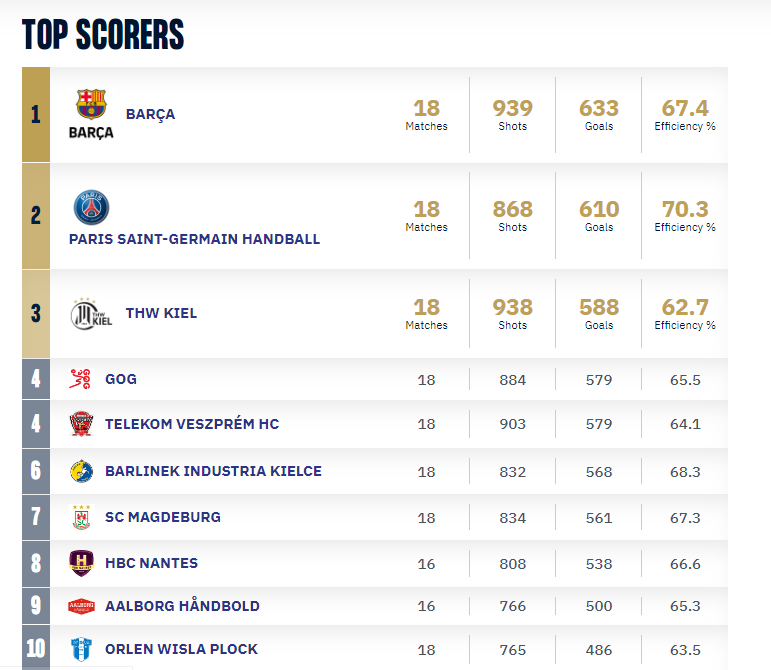The image size is (771, 670).
Task: Open the SC Magdeburg team link
Action: click(163, 517)
